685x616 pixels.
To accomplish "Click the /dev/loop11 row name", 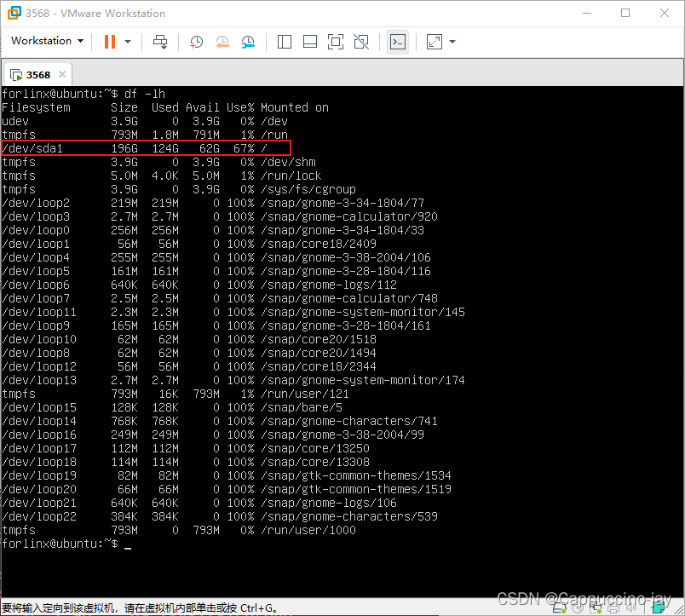I will [x=39, y=313].
